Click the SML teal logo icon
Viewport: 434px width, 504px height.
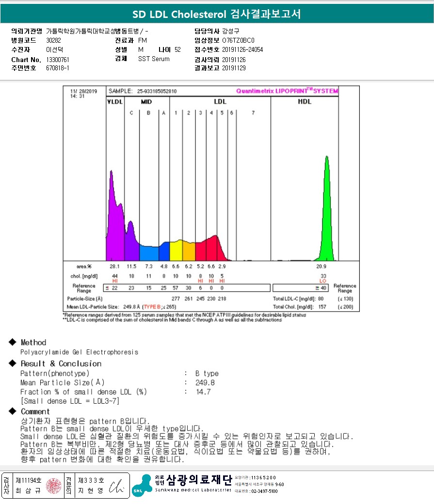tap(142, 486)
